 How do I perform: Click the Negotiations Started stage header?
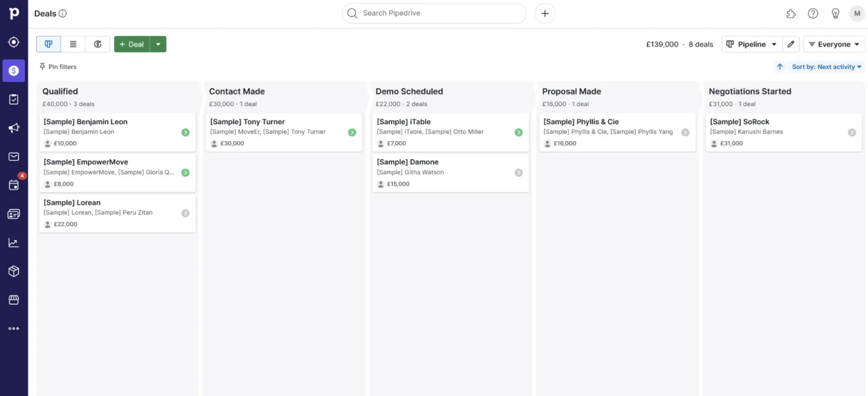click(750, 91)
